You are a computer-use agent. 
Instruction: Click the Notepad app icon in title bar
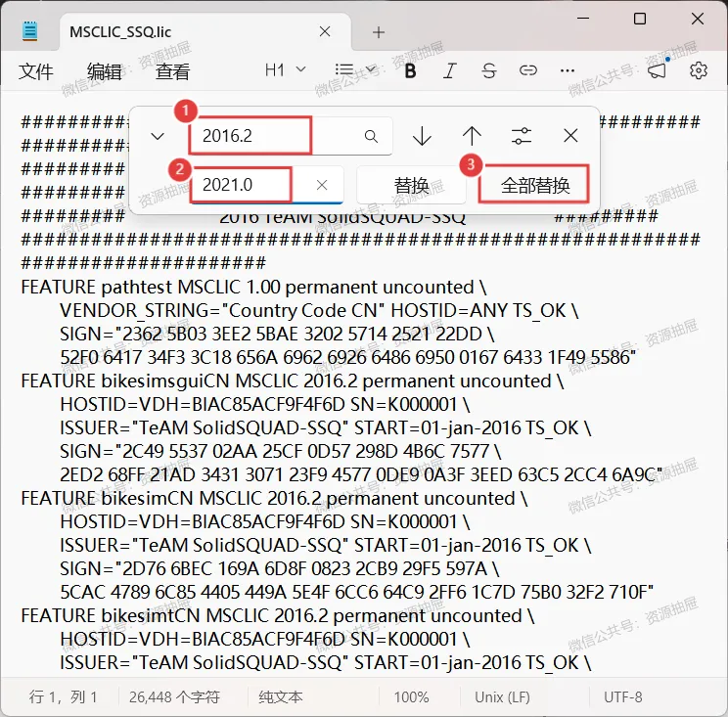pos(29,31)
